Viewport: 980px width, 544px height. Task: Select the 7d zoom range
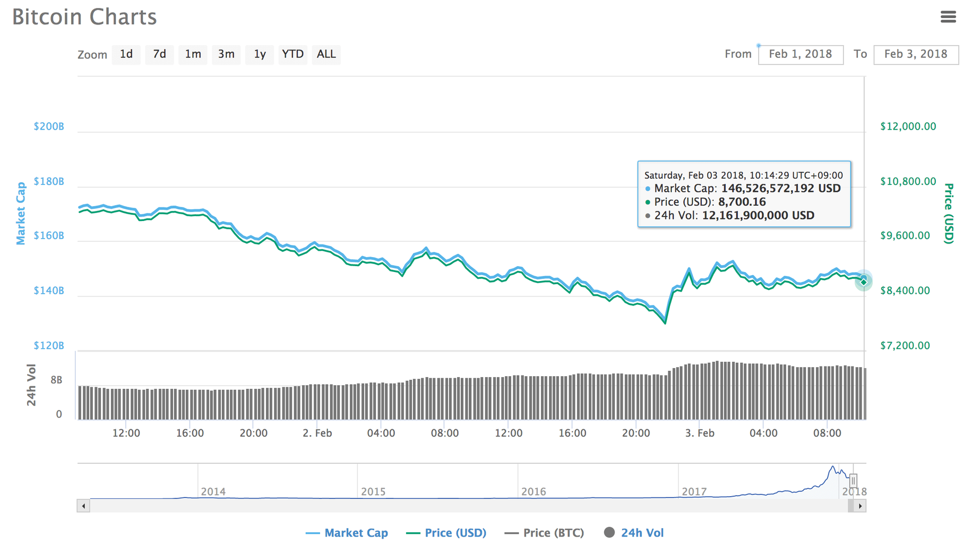click(159, 54)
